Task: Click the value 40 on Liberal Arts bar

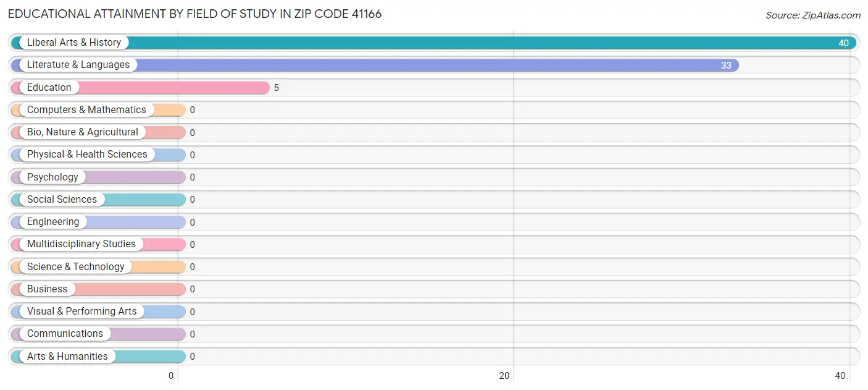Action: pos(844,43)
